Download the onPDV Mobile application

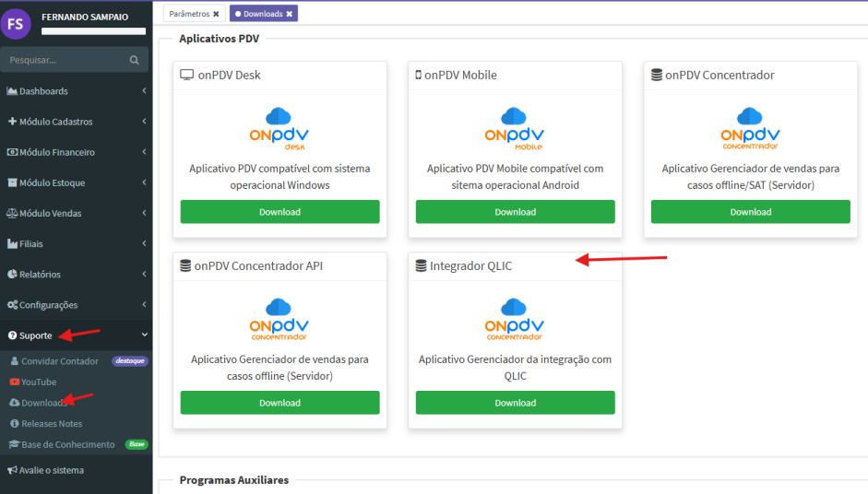click(x=516, y=212)
